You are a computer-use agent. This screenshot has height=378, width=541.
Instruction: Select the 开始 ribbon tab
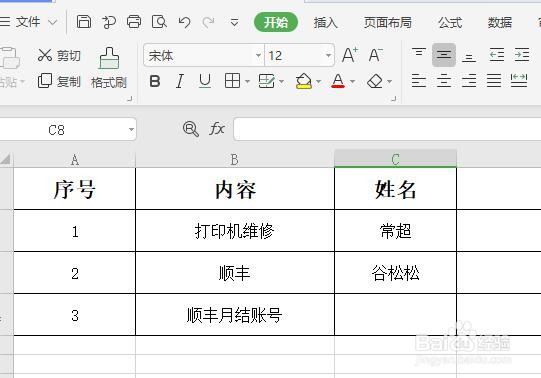click(276, 23)
